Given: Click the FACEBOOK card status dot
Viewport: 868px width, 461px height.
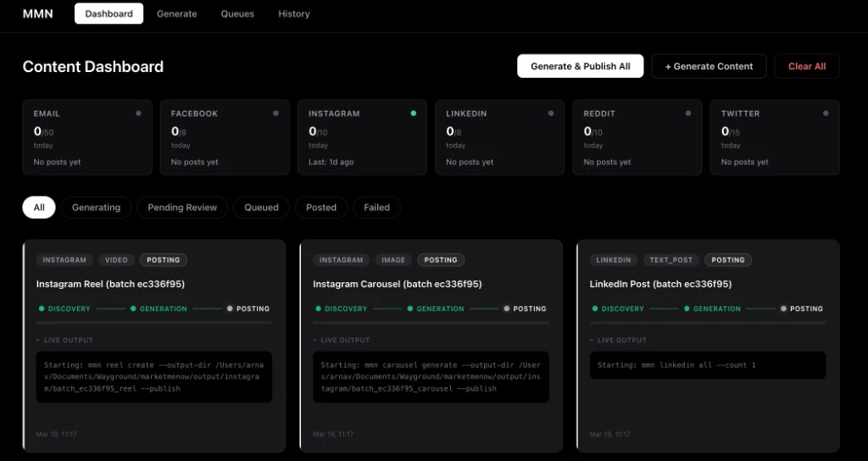Looking at the screenshot, I should pos(275,114).
